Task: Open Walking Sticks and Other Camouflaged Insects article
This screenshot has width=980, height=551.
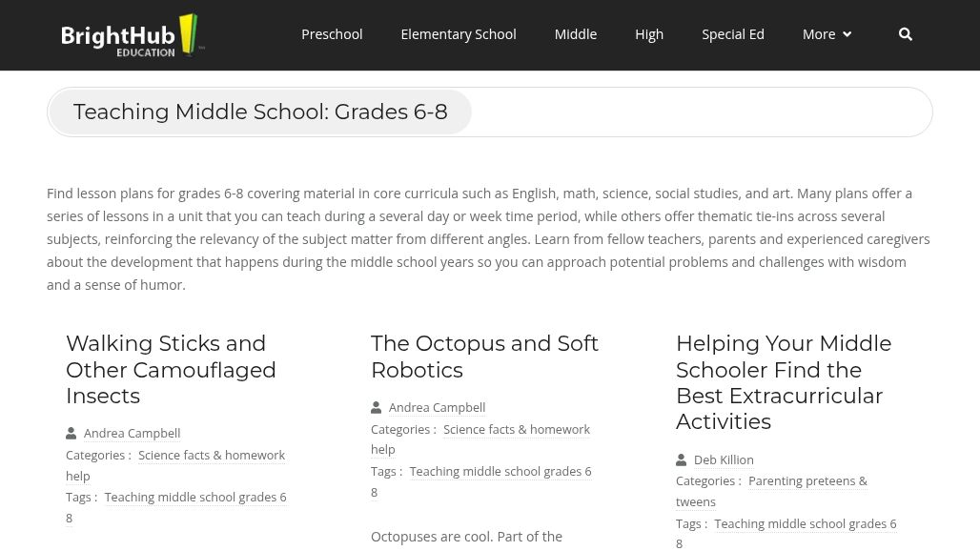Action: pyautogui.click(x=171, y=369)
